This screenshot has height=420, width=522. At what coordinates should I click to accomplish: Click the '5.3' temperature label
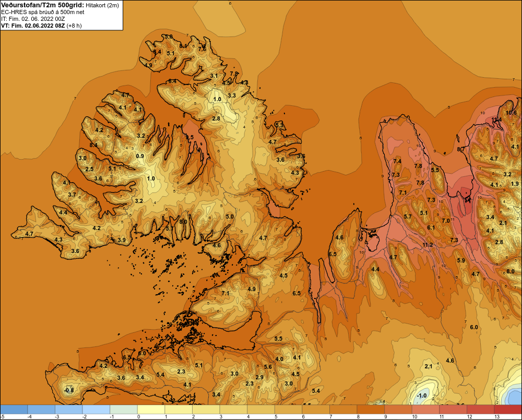(x=279, y=125)
